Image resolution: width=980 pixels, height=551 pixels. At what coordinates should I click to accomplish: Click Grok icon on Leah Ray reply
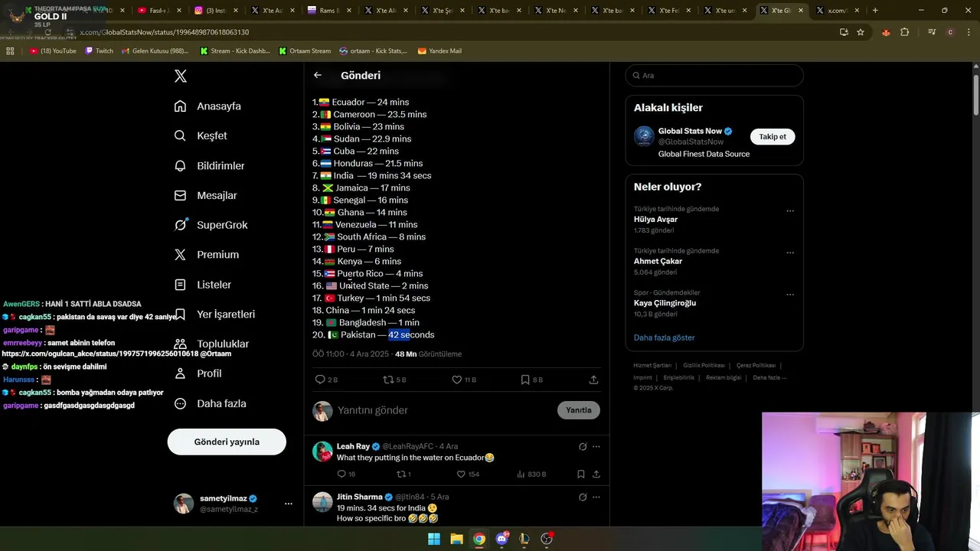coord(583,447)
